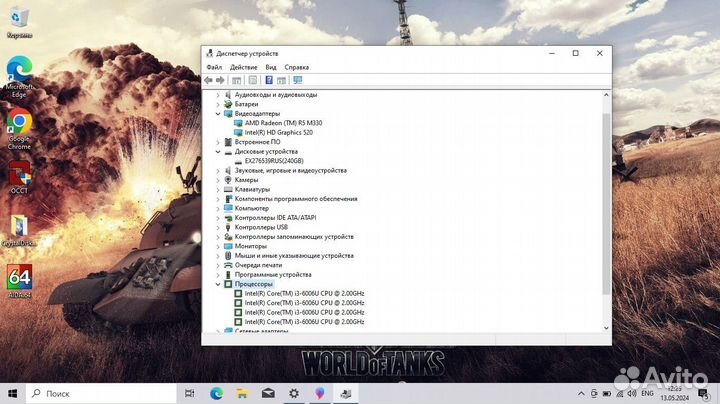Open Recycle Bin desktop icon

click(19, 23)
